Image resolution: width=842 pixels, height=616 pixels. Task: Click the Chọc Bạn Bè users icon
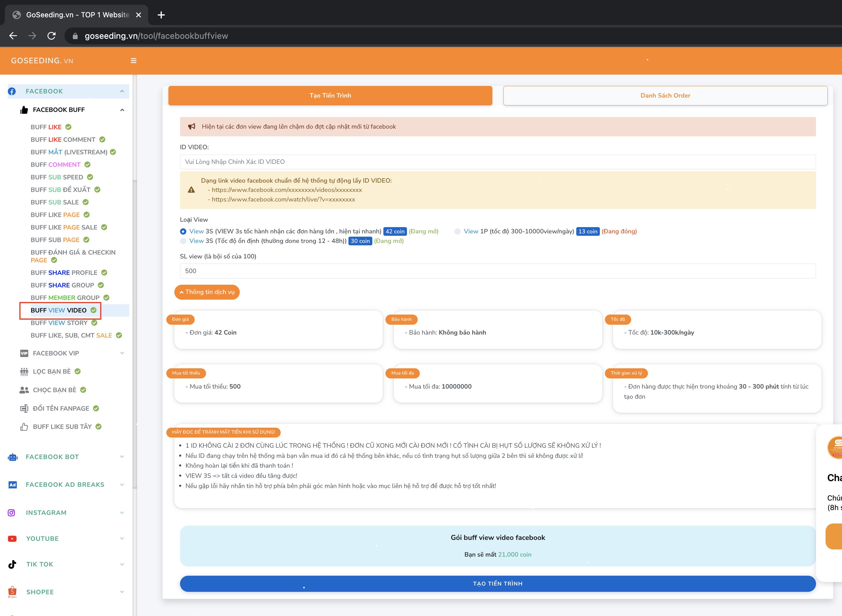[x=24, y=390]
